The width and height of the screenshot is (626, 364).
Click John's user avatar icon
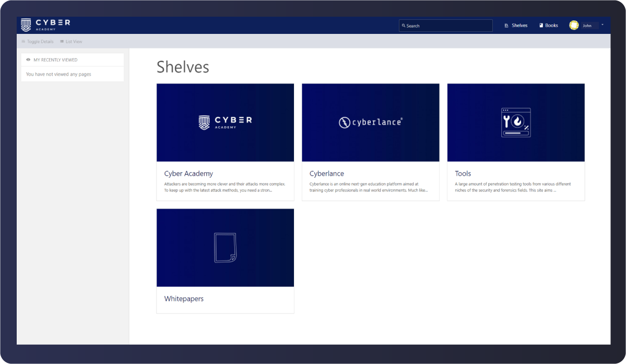[x=574, y=25]
